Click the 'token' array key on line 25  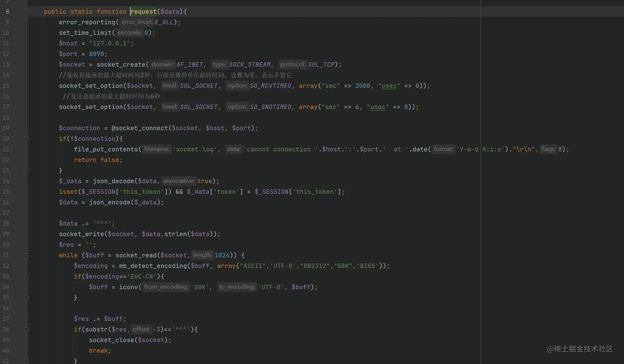pos(226,192)
